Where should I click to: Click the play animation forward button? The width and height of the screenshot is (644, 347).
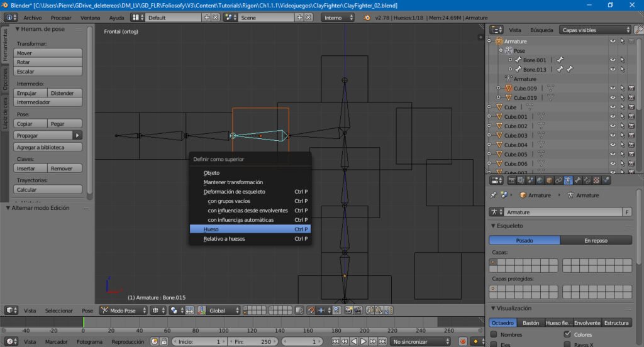coord(364,342)
